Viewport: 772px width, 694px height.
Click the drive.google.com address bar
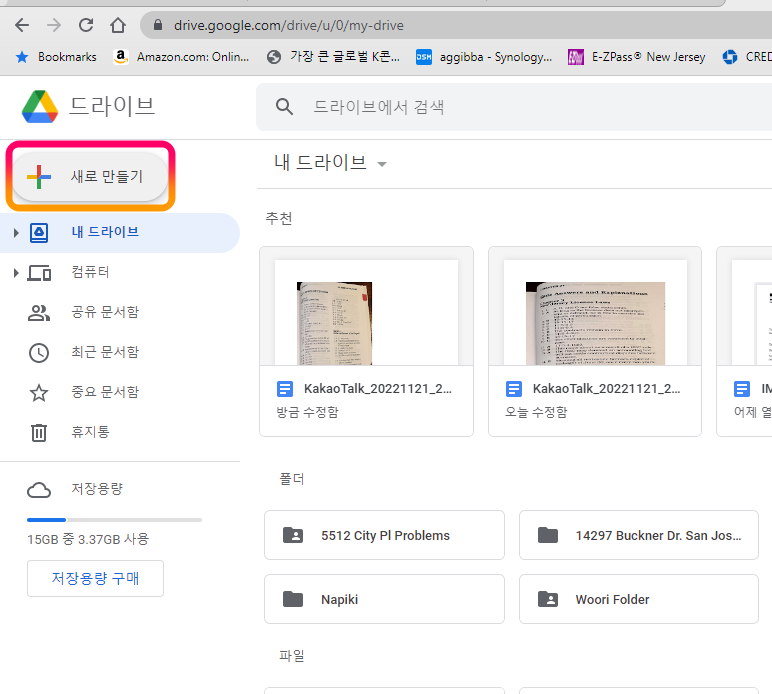[x=455, y=25]
